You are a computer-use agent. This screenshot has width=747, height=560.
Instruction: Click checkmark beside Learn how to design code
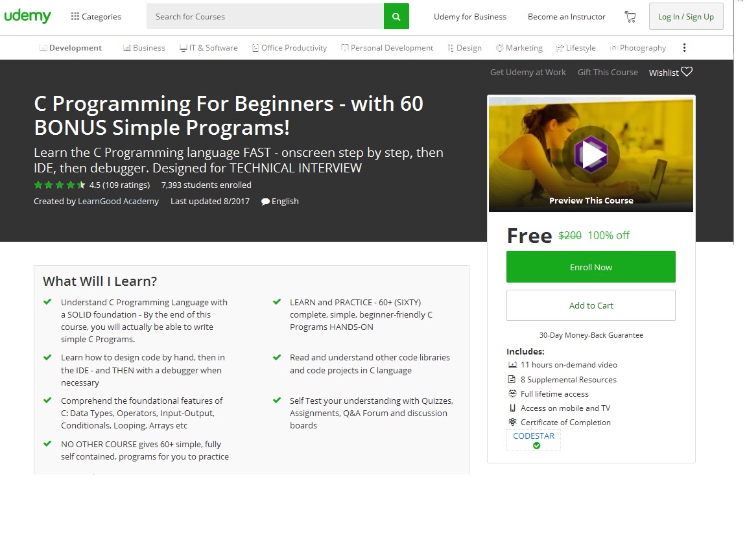[x=47, y=357]
